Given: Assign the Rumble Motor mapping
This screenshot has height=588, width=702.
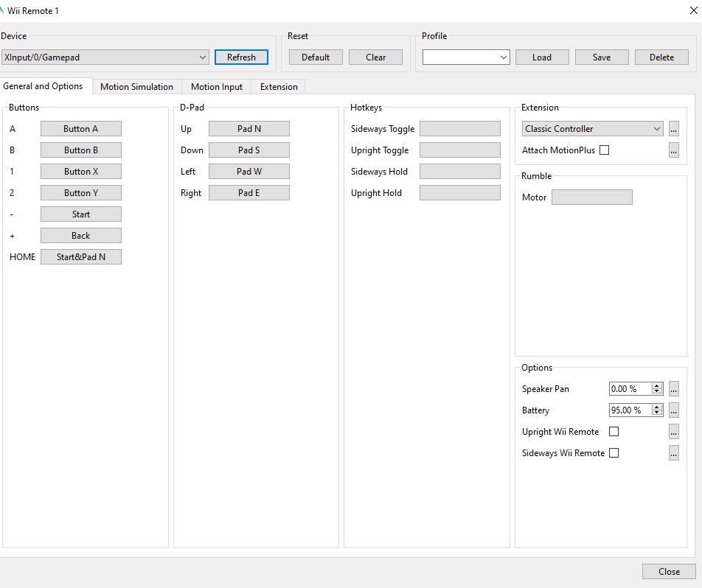Looking at the screenshot, I should 592,197.
